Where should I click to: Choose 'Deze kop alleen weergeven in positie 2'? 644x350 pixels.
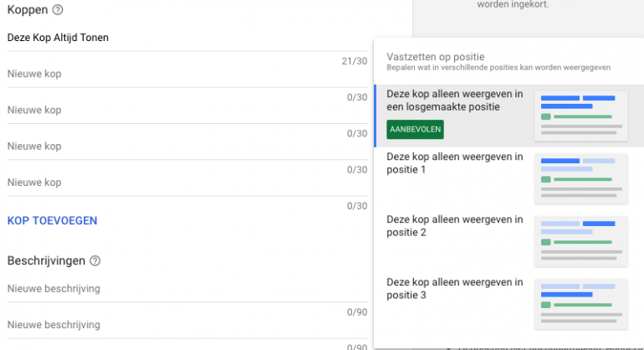[x=509, y=241]
